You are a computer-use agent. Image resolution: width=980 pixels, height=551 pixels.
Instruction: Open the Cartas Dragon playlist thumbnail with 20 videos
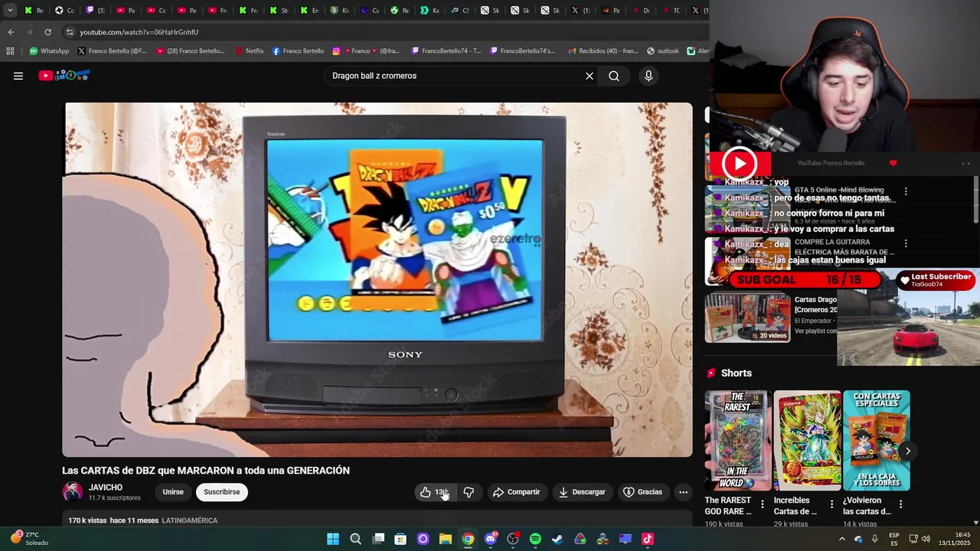click(x=747, y=318)
